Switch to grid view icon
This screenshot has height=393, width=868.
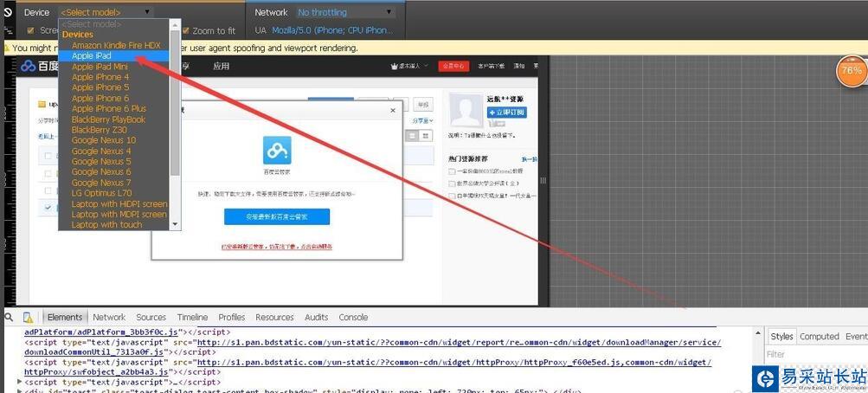[425, 136]
